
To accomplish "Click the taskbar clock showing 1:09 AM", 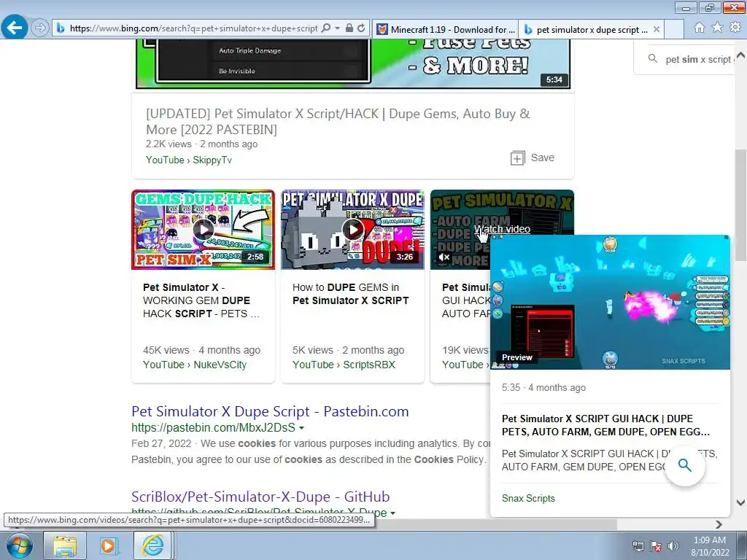I will pyautogui.click(x=710, y=546).
